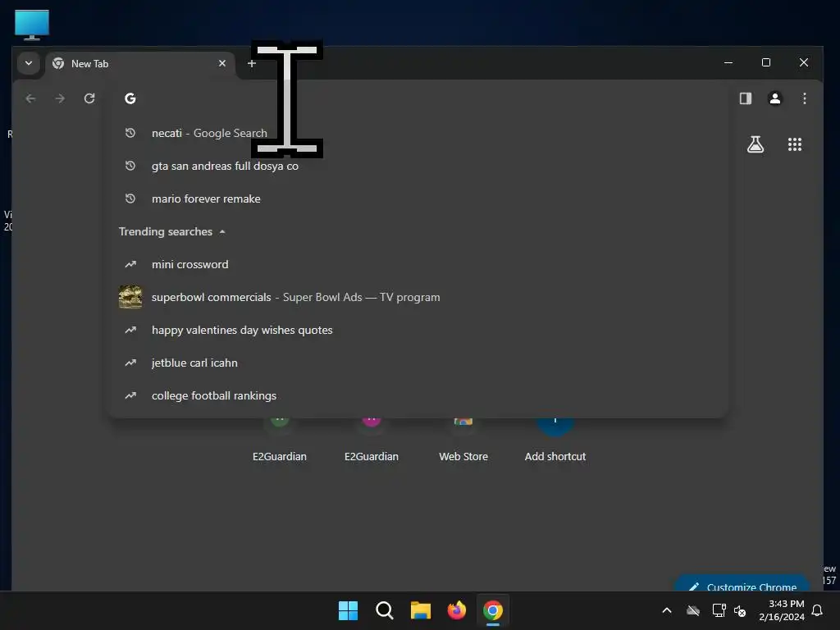Click the OneDrive cloud tray icon

pyautogui.click(x=693, y=610)
